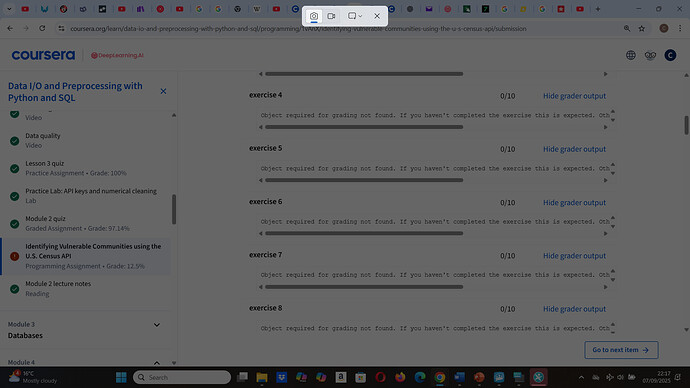
Task: Open the clock and date 22:17
Action: 656,377
